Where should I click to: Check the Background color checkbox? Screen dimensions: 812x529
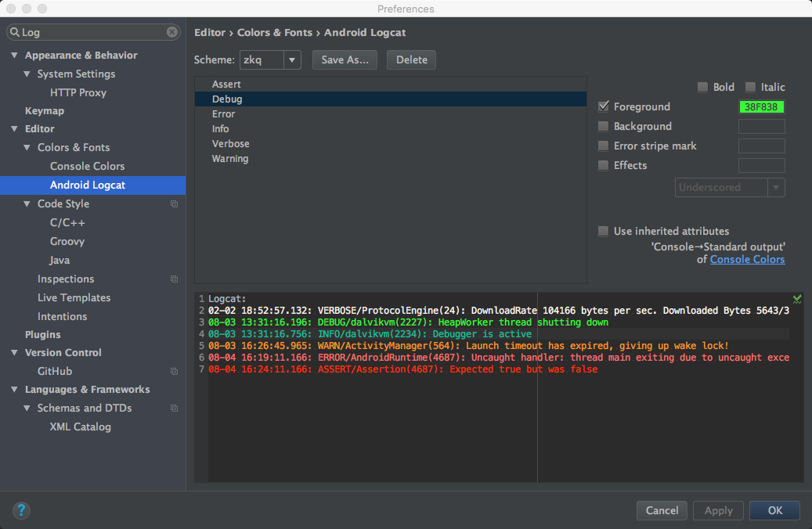click(x=603, y=127)
